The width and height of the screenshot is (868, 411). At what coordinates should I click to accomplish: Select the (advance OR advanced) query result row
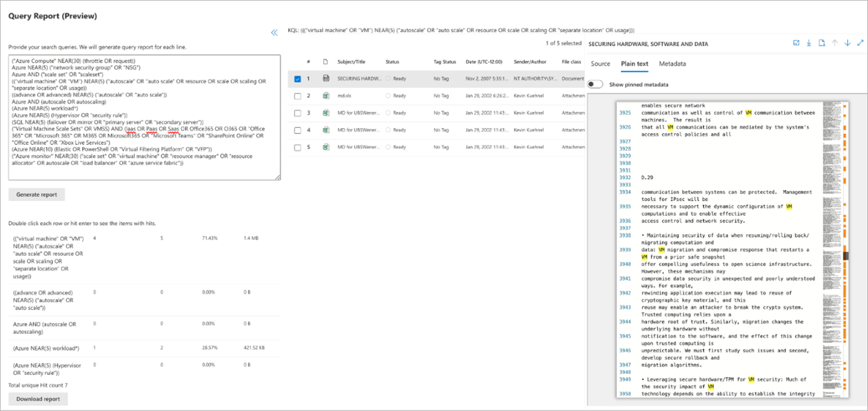[x=144, y=300]
